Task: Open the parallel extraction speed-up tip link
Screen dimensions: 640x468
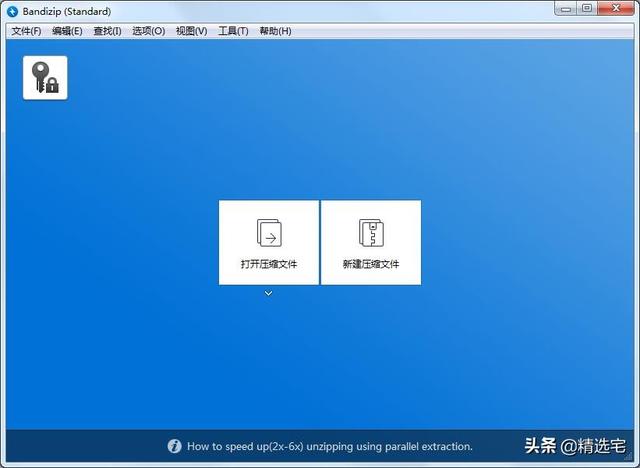Action: click(x=330, y=446)
